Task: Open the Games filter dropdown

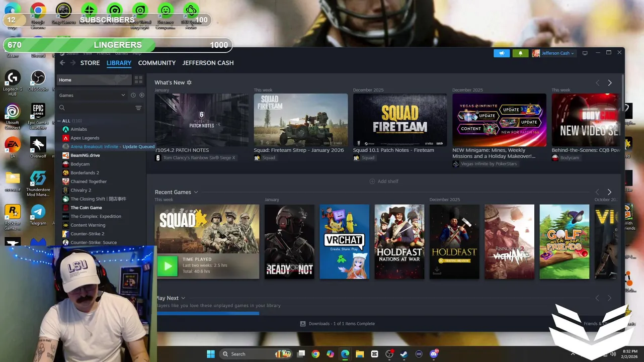Action: tap(92, 95)
